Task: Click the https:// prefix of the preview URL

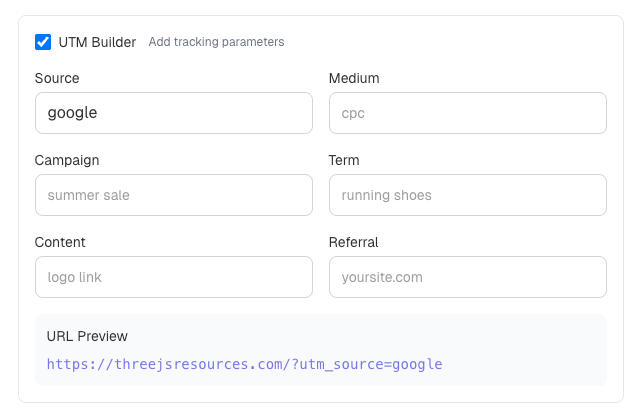Action: pyautogui.click(x=76, y=364)
